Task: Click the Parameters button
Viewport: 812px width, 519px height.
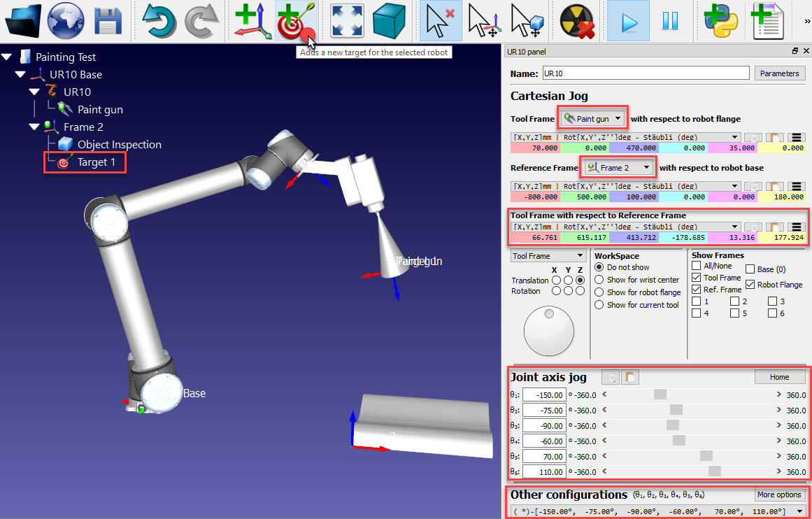Action: 779,73
